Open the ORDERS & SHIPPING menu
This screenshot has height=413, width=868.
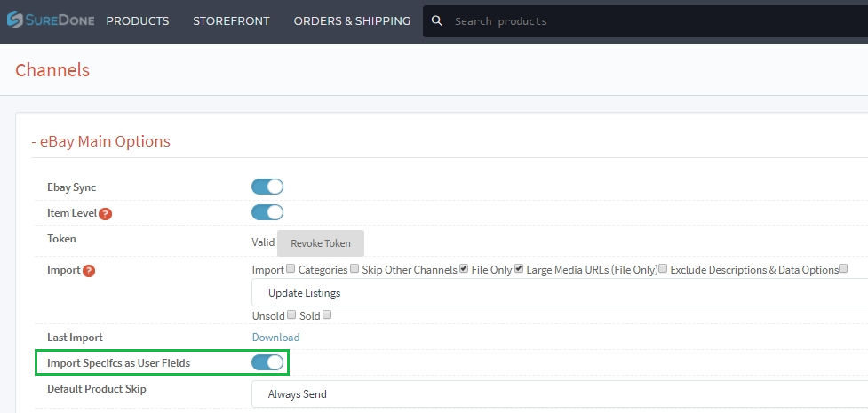point(352,21)
